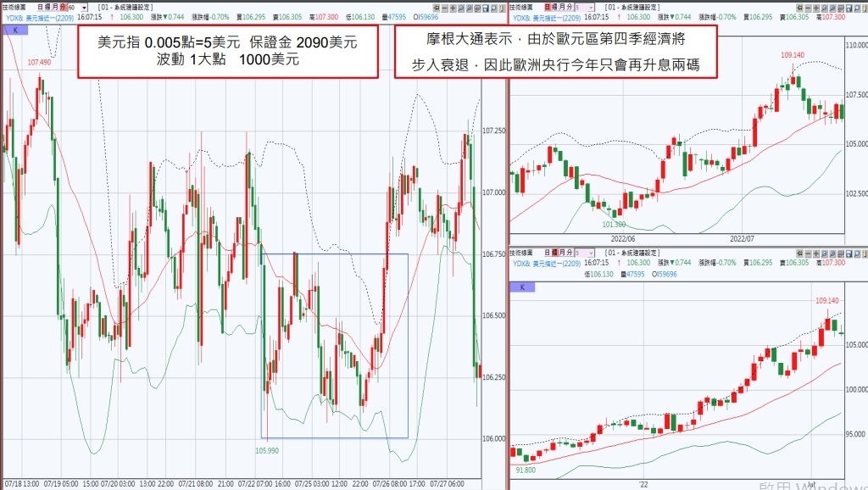Switch top-right chart to minute (分) period

570,7
